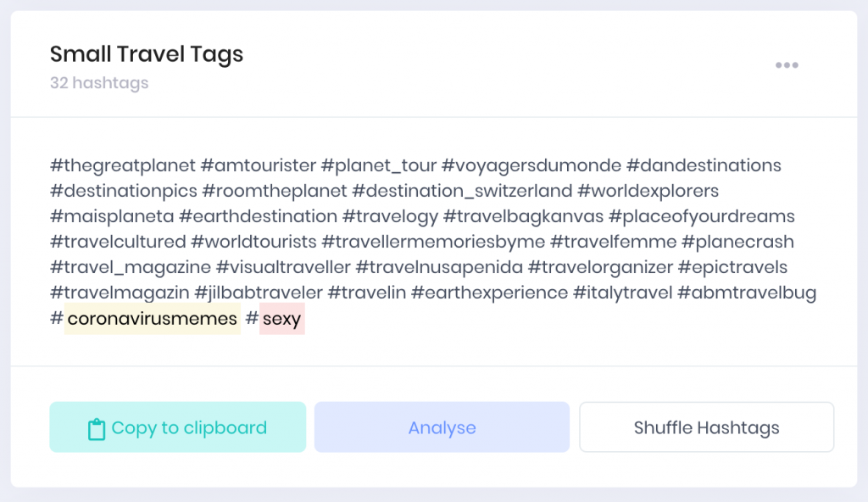Select the red-highlighted sexy hashtag
This screenshot has width=868, height=502.
coord(281,319)
